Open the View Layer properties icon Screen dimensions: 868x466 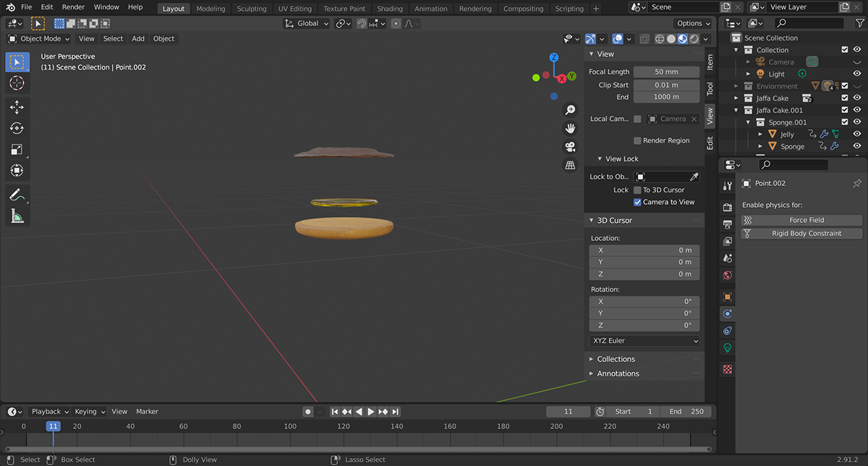(x=728, y=241)
